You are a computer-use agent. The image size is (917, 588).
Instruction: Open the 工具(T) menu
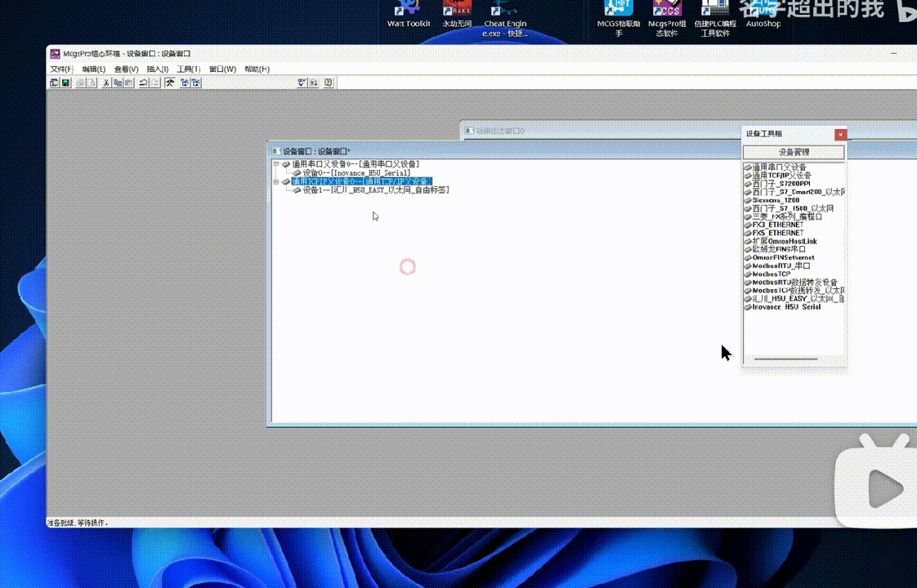click(x=188, y=69)
